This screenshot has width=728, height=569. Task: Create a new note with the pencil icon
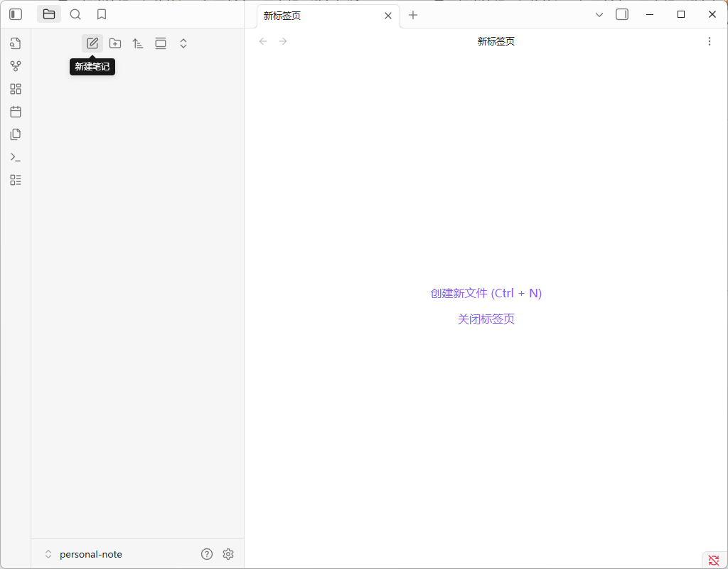(x=92, y=43)
